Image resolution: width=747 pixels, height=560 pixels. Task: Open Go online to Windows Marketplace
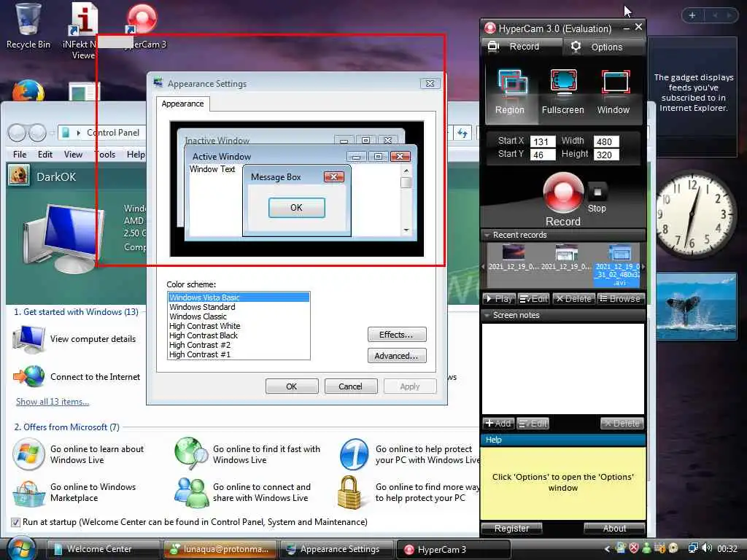click(75, 492)
